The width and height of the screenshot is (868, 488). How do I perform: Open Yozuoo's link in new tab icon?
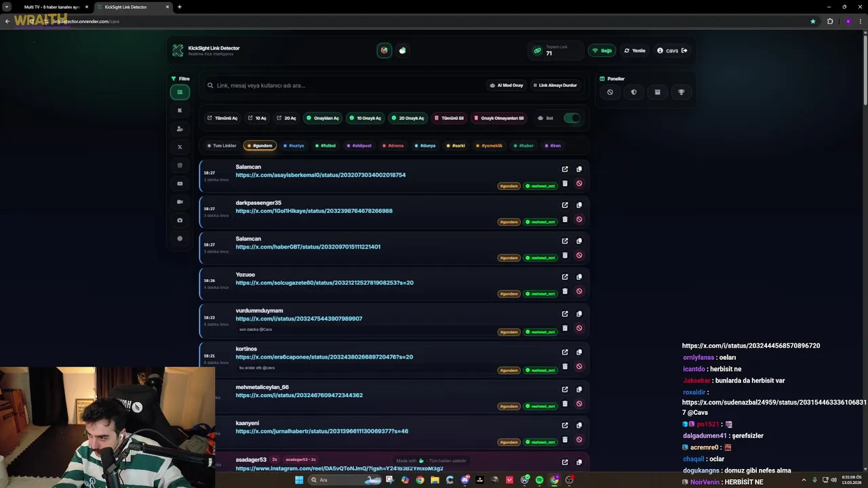coord(565,277)
